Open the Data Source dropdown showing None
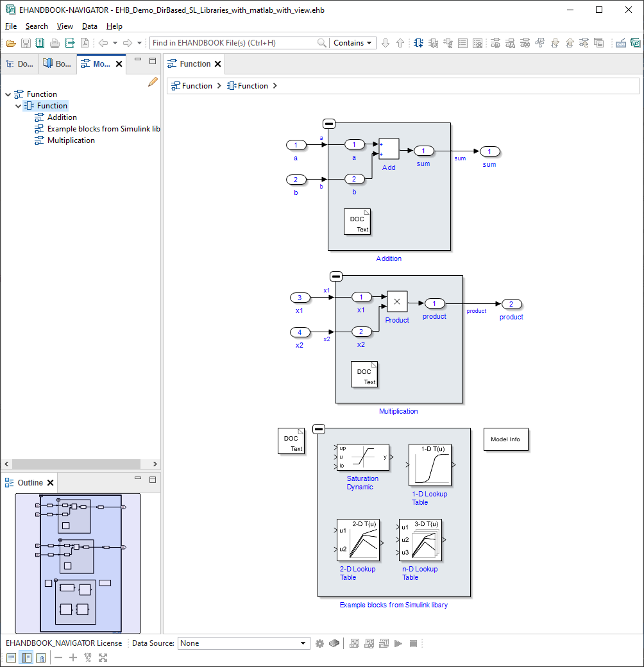 (244, 643)
